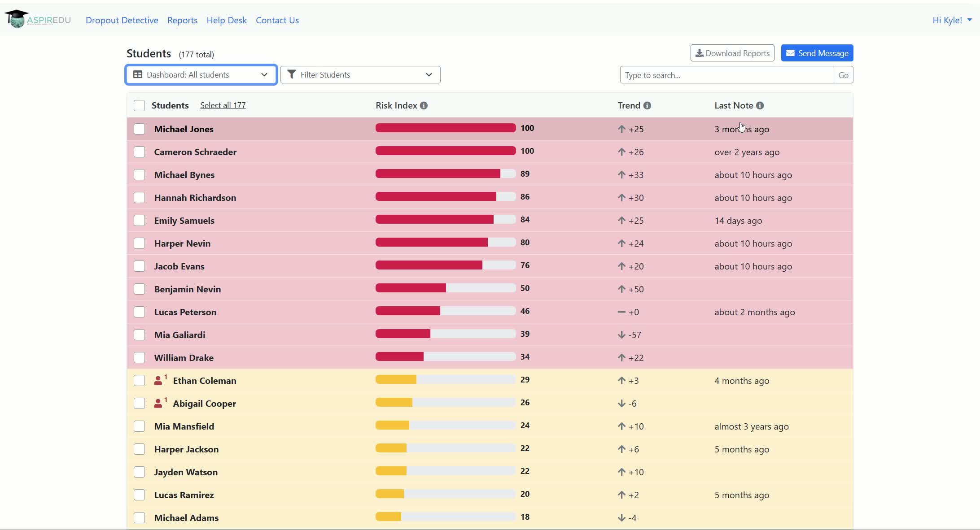Click the Last Note info icon
980x530 pixels.
(760, 105)
